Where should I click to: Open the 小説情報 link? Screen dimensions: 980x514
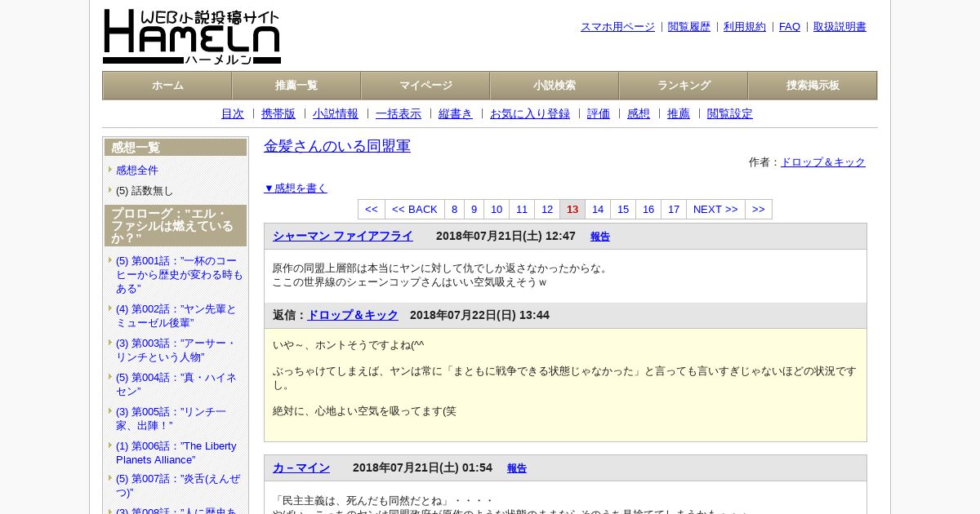(x=336, y=114)
